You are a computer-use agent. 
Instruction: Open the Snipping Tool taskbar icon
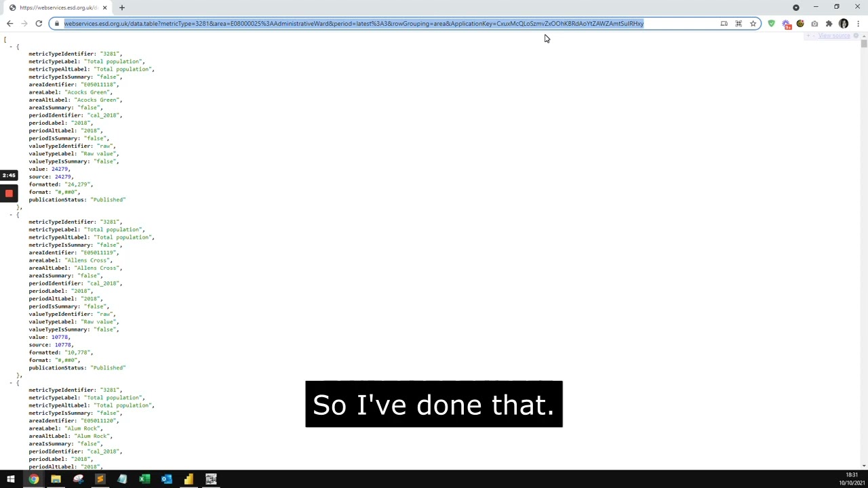tap(78, 479)
